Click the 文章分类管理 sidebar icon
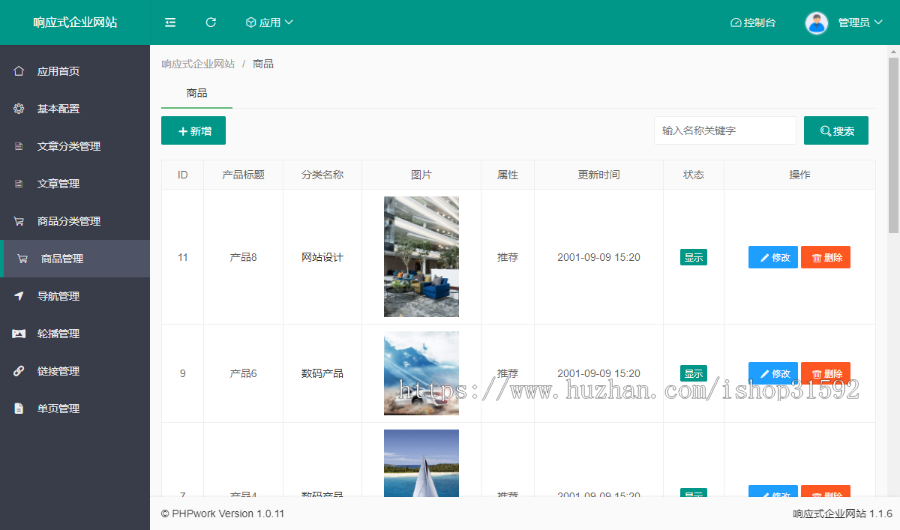The image size is (900, 530). click(x=19, y=147)
